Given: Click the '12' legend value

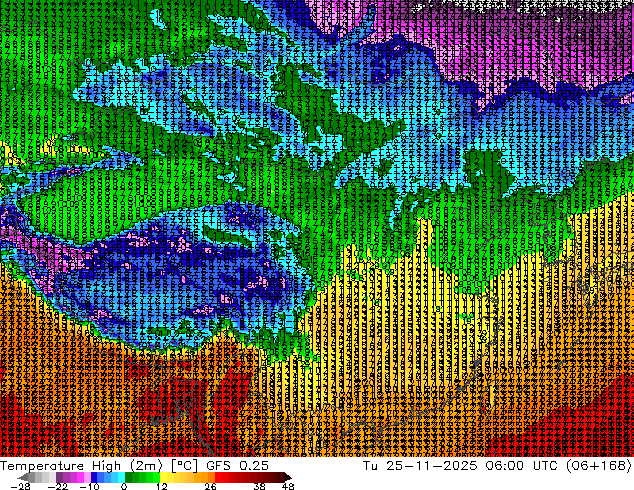Looking at the screenshot, I should 162,486.
